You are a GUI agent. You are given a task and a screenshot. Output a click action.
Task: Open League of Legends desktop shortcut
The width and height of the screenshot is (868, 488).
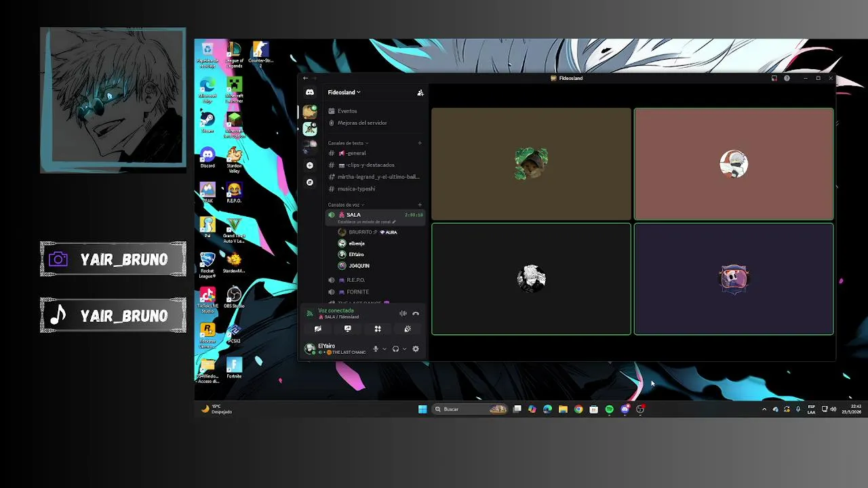pyautogui.click(x=234, y=54)
